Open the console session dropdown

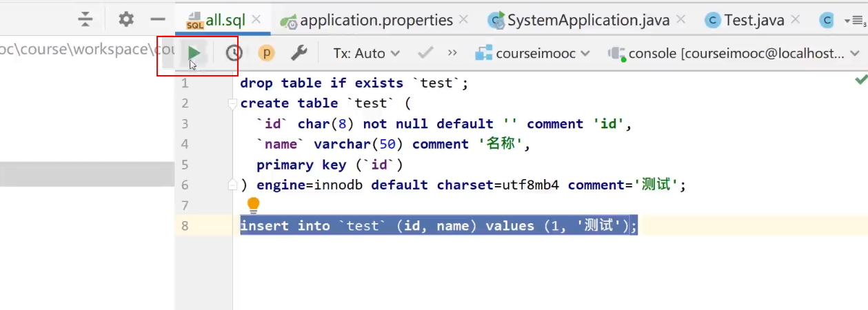click(734, 53)
